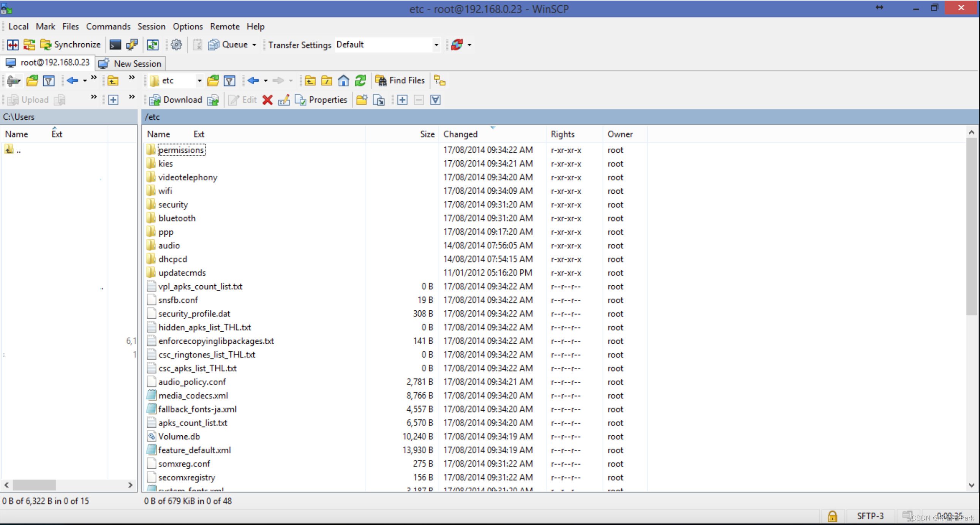Click the local panel horizontal scrollbar thumb

tap(34, 485)
